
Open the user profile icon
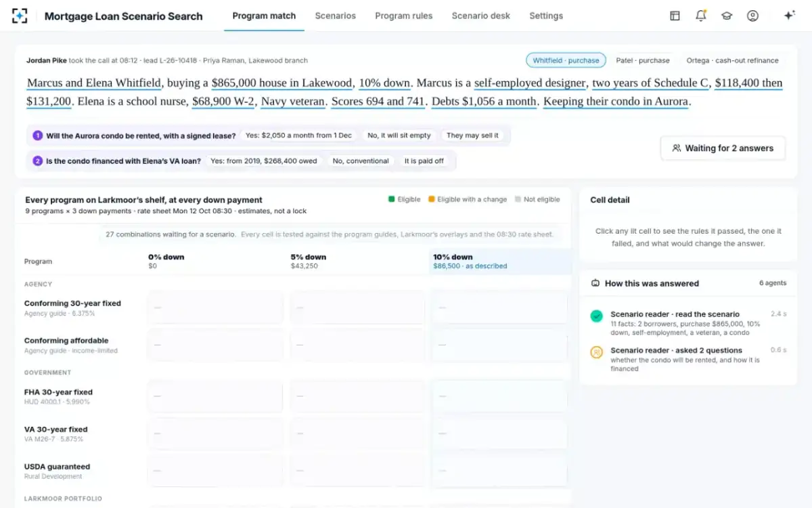752,16
